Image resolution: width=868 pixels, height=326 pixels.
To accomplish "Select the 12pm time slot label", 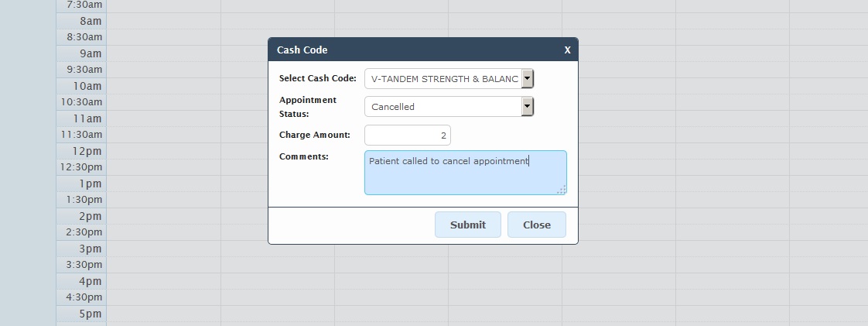I will tap(88, 151).
